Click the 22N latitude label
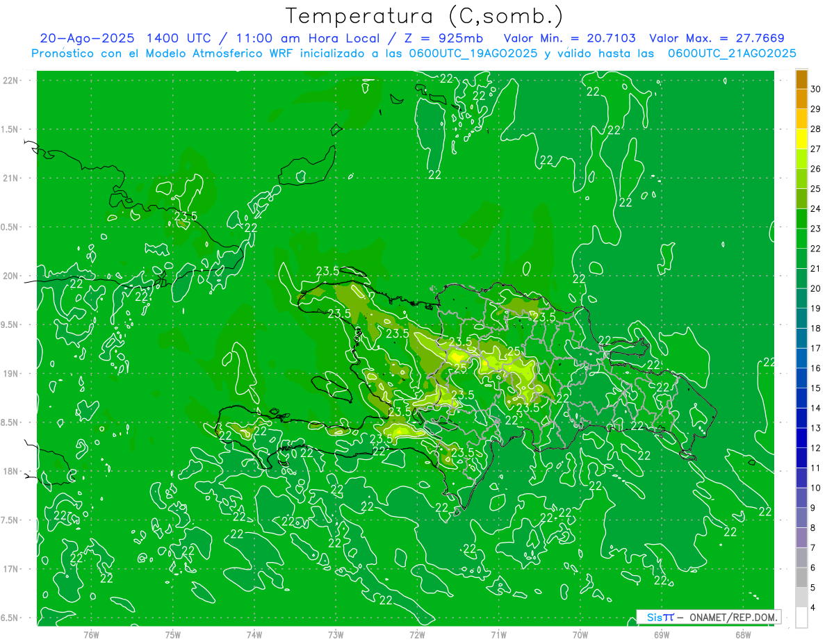 coord(10,81)
